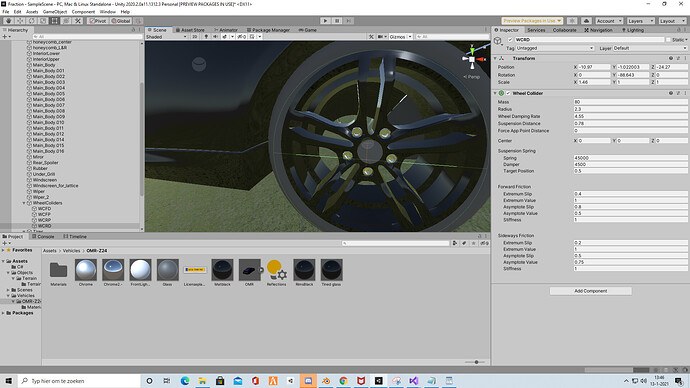Select the RimsBlack material thumbnail

click(304, 270)
